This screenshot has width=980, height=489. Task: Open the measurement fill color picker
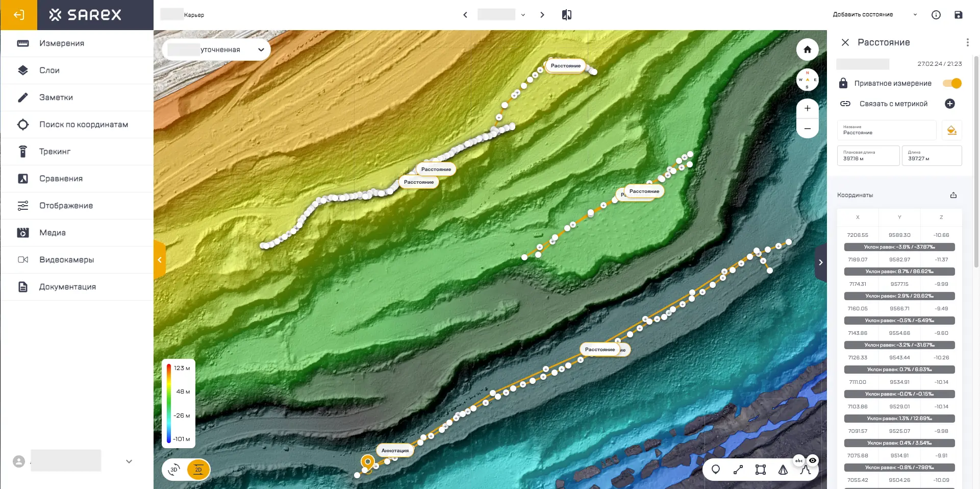point(951,130)
